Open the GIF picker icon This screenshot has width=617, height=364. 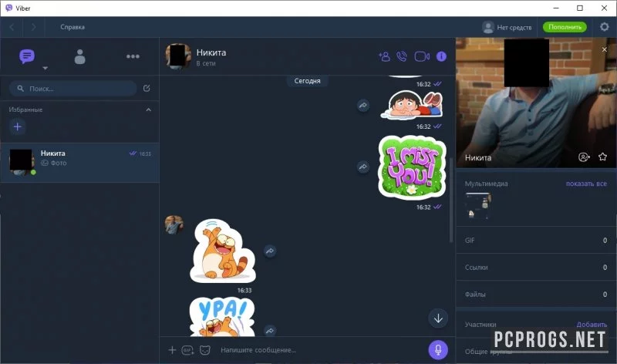coord(187,350)
